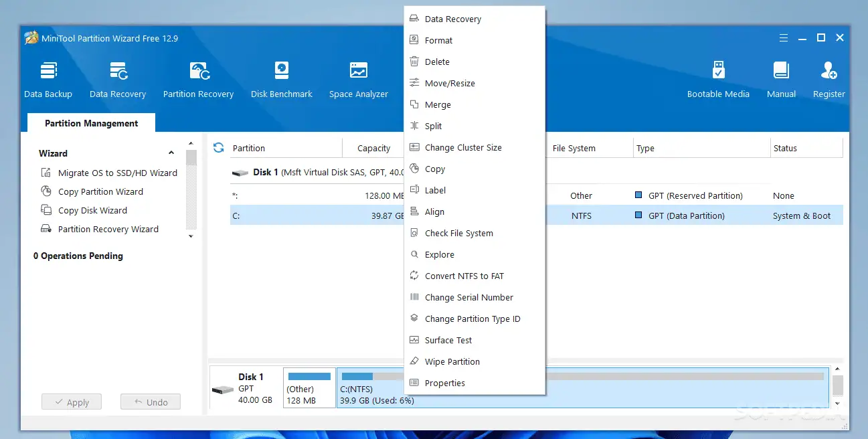Viewport: 868px width, 439px height.
Task: Click the Wipe Partition eraser icon
Action: click(414, 361)
